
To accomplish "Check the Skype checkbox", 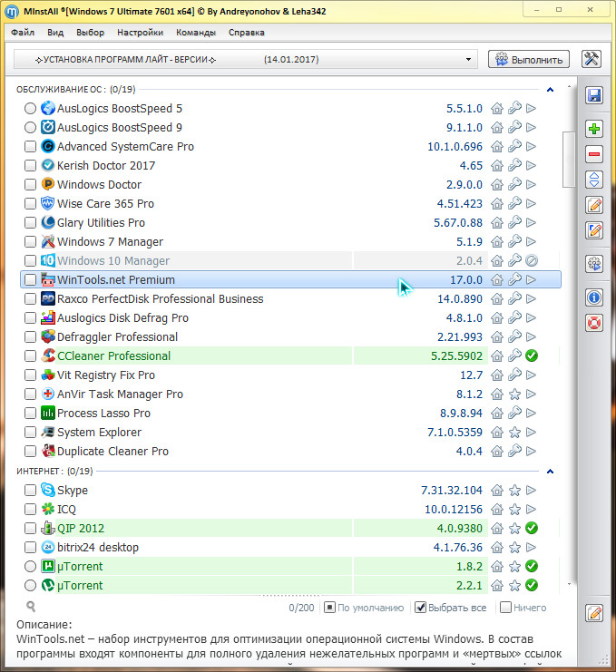I will 30,490.
